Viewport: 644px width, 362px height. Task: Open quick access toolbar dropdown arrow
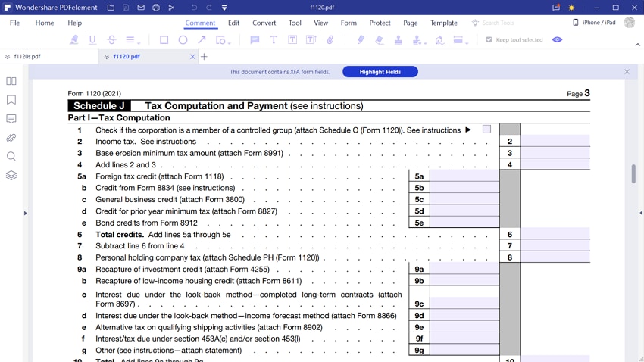(x=224, y=8)
